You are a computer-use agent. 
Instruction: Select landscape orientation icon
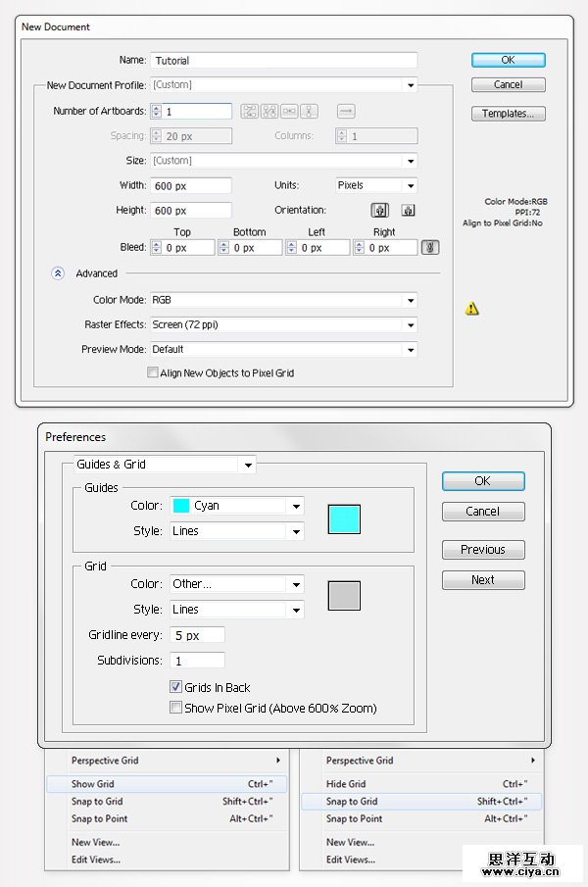408,210
